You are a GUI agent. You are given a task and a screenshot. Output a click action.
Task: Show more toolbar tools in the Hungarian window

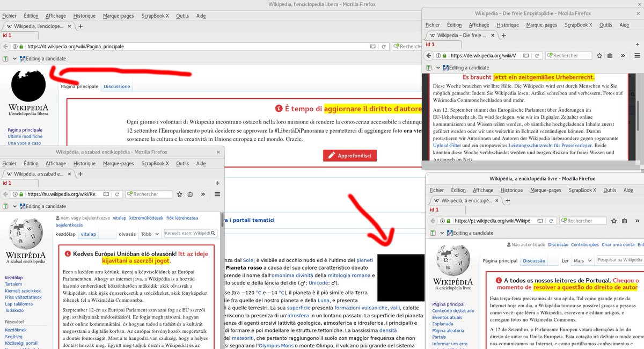tap(203, 194)
